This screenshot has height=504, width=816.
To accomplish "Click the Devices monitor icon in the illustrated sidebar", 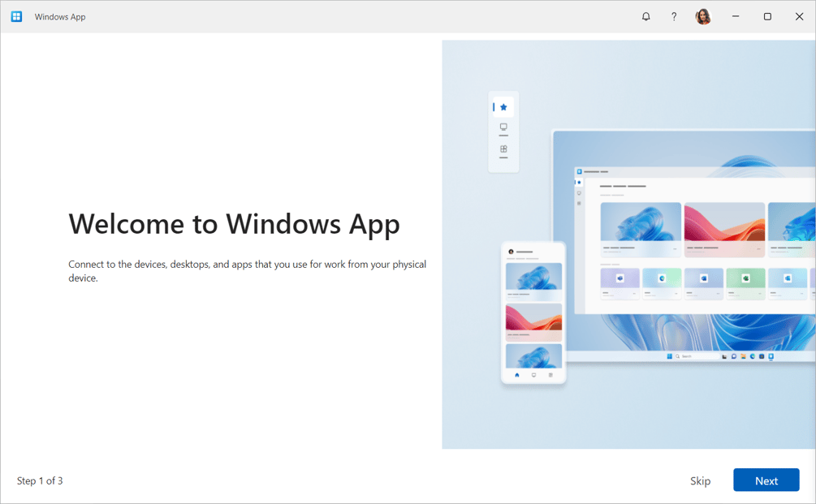I will [x=503, y=127].
